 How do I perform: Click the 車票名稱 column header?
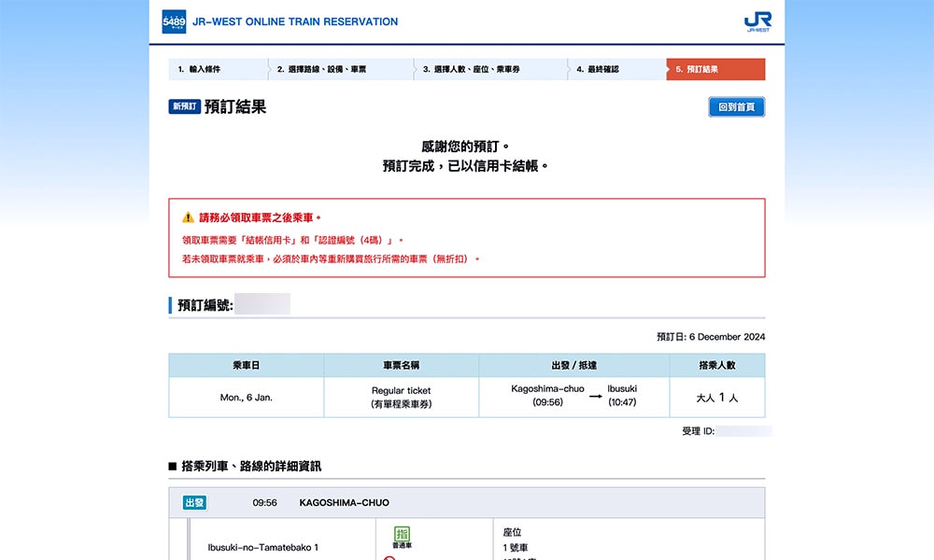401,365
